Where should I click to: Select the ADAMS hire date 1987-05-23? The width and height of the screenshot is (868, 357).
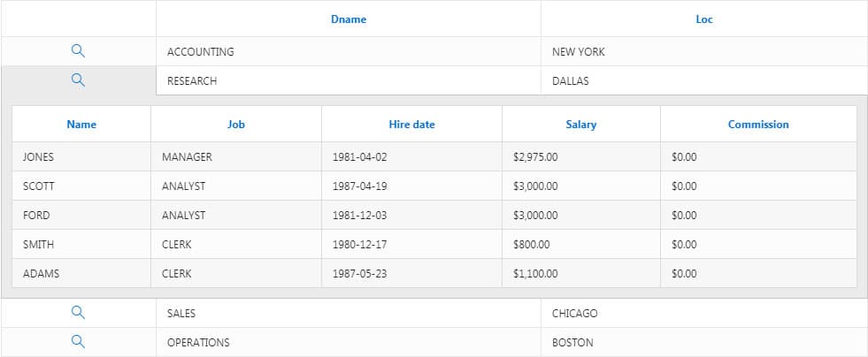tap(359, 274)
